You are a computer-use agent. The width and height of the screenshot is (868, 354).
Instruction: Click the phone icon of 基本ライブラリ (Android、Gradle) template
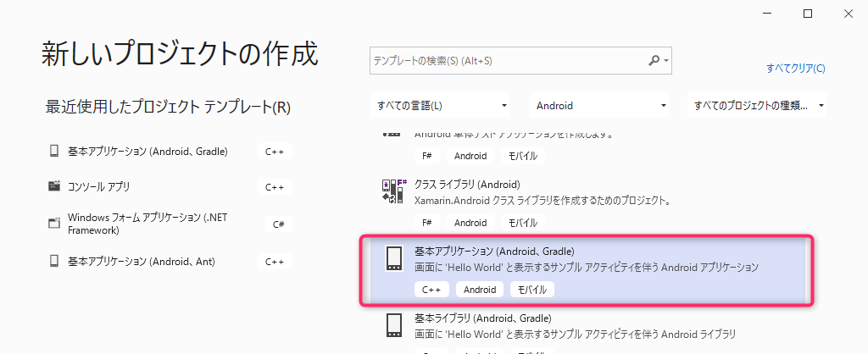[393, 325]
